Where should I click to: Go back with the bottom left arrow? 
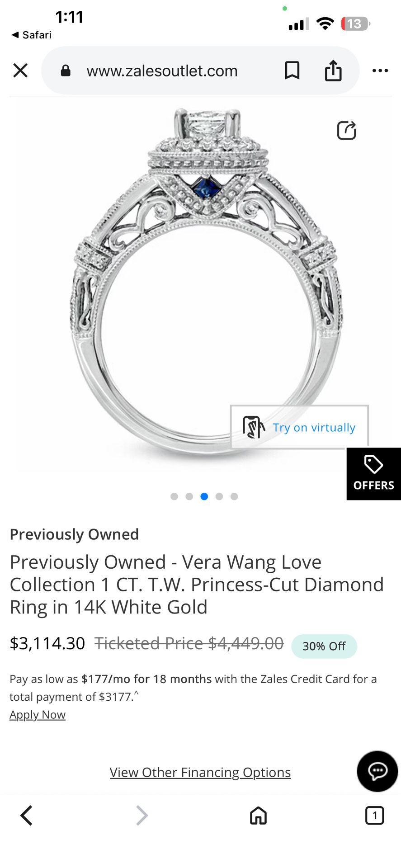[x=27, y=816]
